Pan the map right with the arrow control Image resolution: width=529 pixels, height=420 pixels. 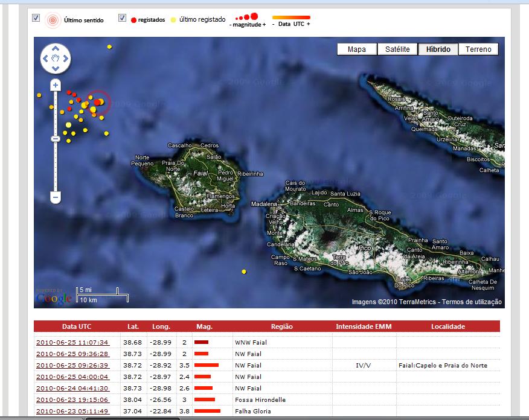coord(65,59)
